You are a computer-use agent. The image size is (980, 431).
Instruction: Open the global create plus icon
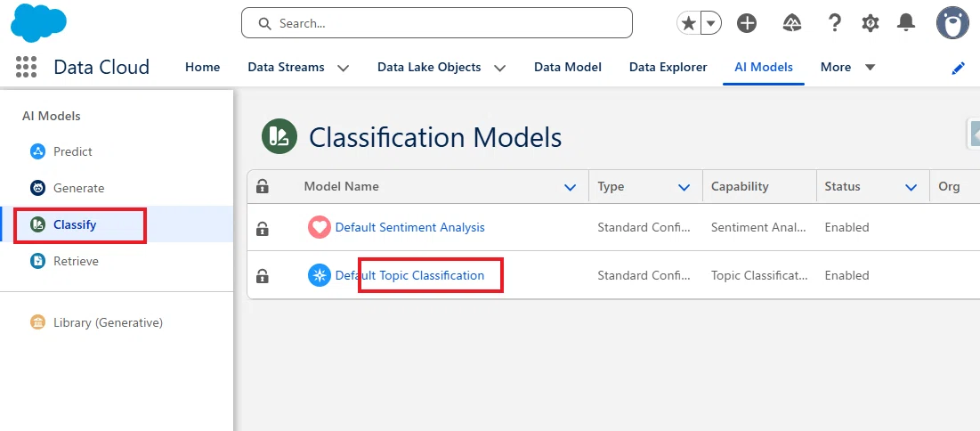coord(747,24)
